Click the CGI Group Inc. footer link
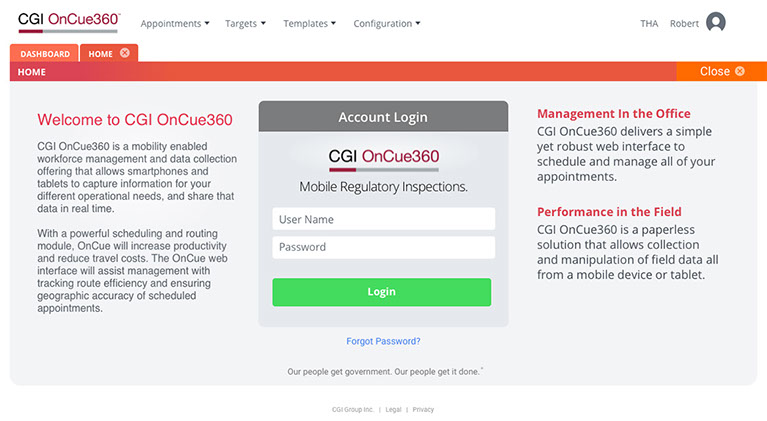 click(x=353, y=410)
